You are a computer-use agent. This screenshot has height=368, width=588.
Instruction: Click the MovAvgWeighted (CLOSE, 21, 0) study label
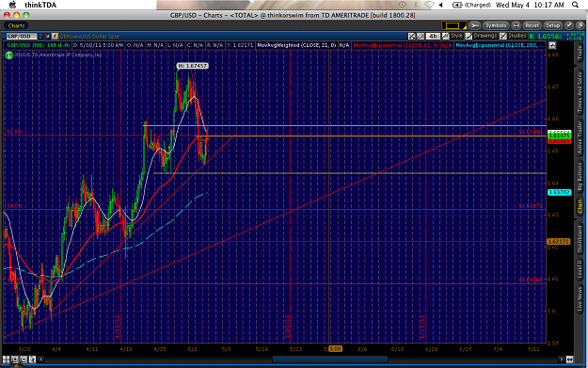[x=296, y=45]
